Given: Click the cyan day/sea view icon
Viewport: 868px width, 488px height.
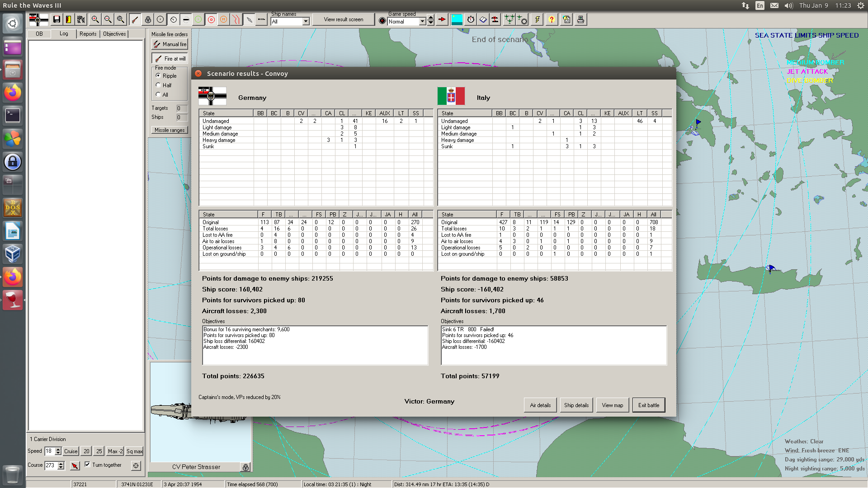Looking at the screenshot, I should 457,19.
